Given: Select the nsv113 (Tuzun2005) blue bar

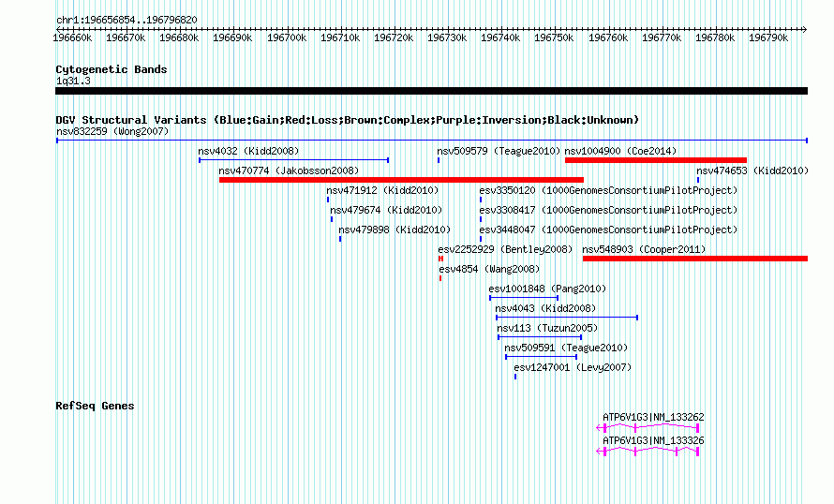Looking at the screenshot, I should [540, 337].
